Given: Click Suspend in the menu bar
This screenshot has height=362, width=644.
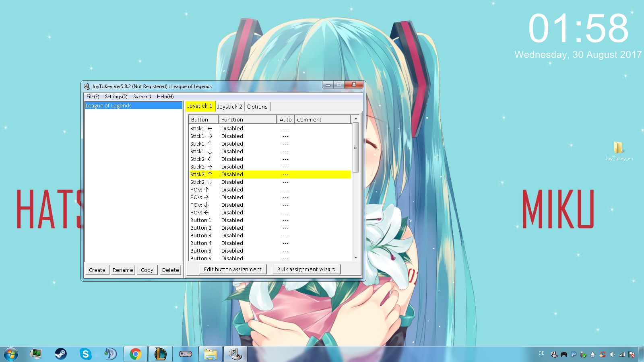Looking at the screenshot, I should (x=142, y=97).
